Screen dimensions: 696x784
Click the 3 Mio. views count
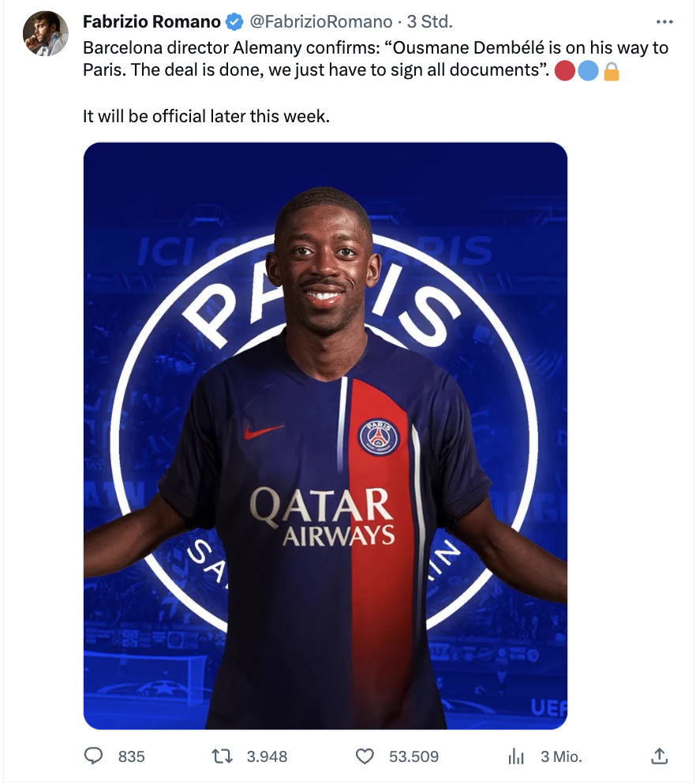point(561,756)
